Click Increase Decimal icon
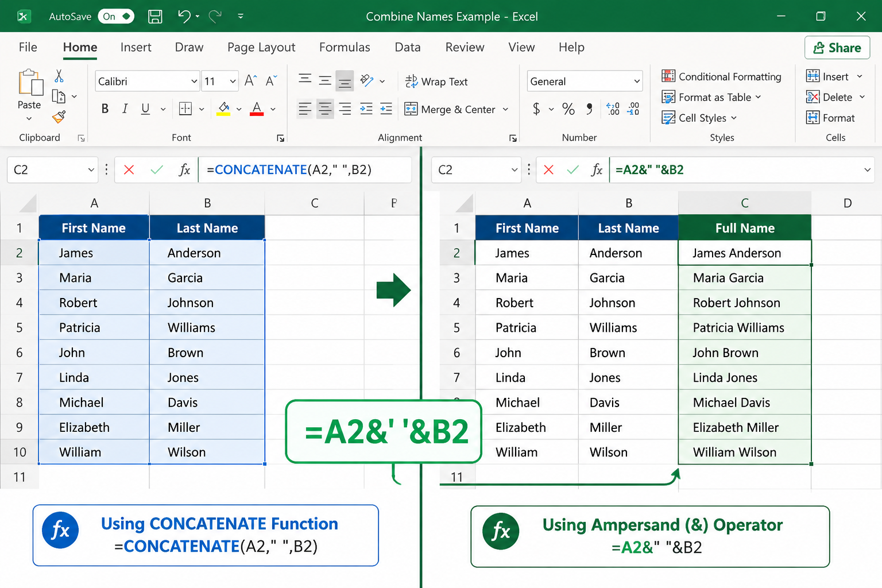The width and height of the screenshot is (882, 588). coord(613,109)
